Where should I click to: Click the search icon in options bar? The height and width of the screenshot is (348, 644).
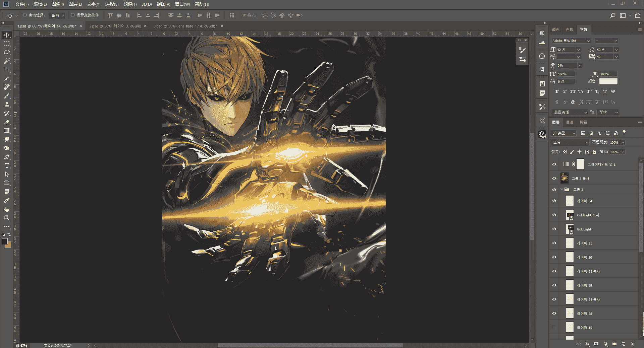click(612, 15)
